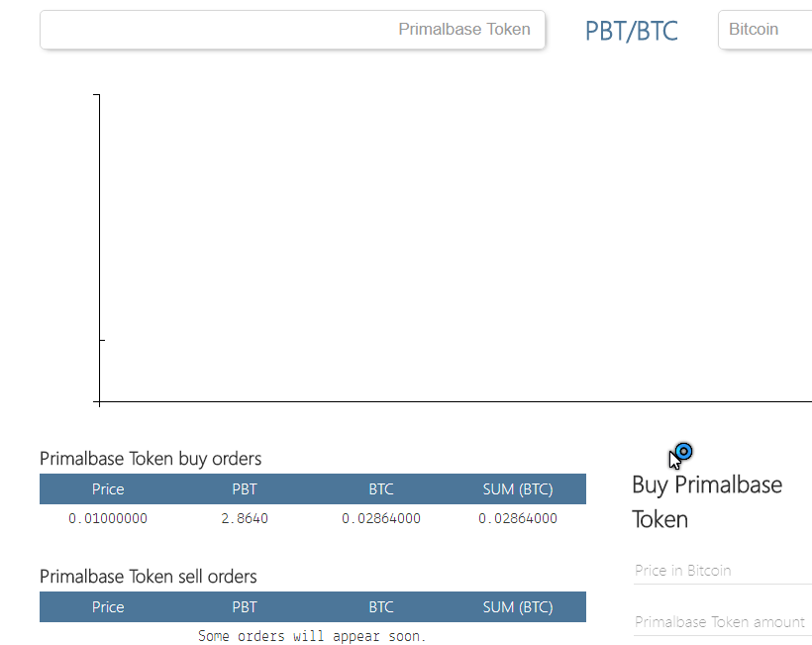Click the 2.8640 PBT buy order amount
The height and width of the screenshot is (645, 812).
coord(245,518)
